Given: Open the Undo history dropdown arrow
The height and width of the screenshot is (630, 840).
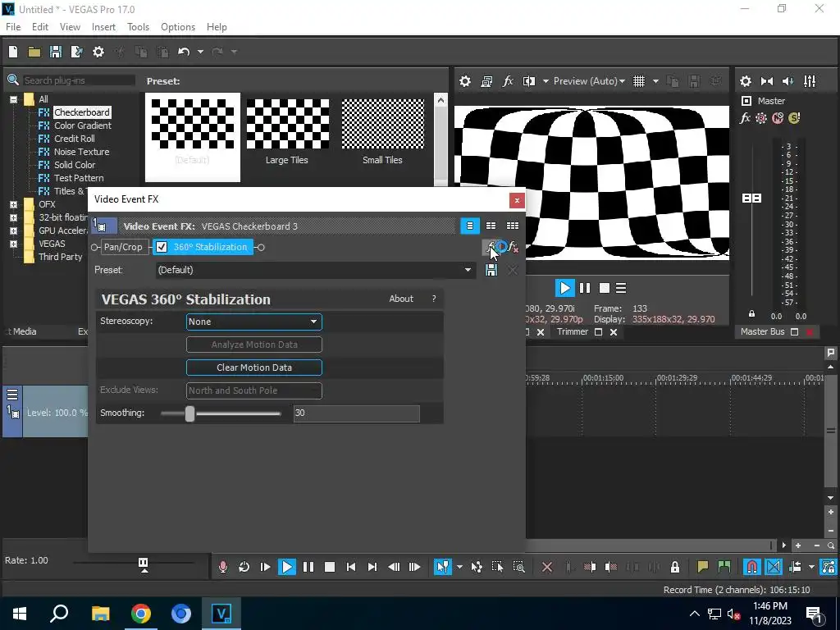Looking at the screenshot, I should [x=200, y=52].
